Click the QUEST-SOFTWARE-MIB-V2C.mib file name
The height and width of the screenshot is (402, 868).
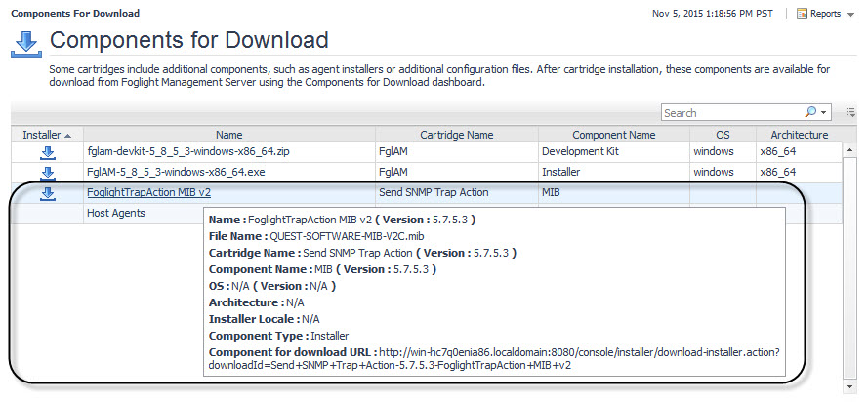coord(347,236)
